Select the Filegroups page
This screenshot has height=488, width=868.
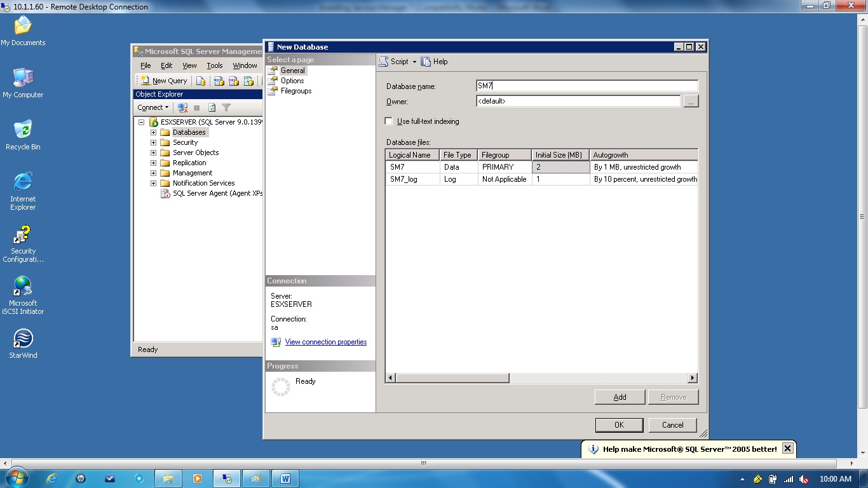pyautogui.click(x=296, y=91)
